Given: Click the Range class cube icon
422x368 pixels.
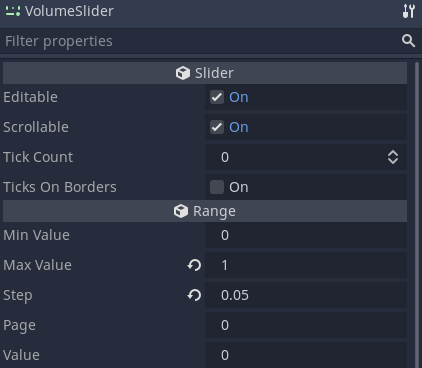Looking at the screenshot, I should pos(181,211).
